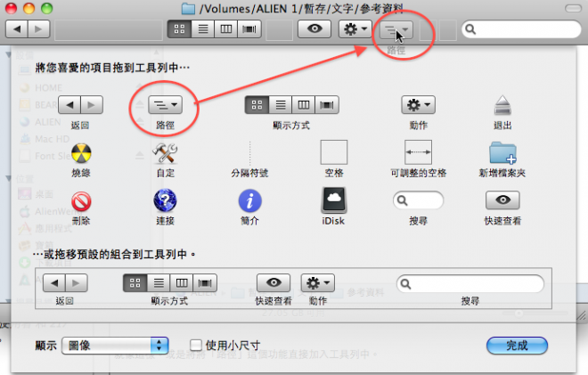The image size is (588, 375).
Task: Click the Quick Look eye in window toolbar
Action: click(314, 29)
